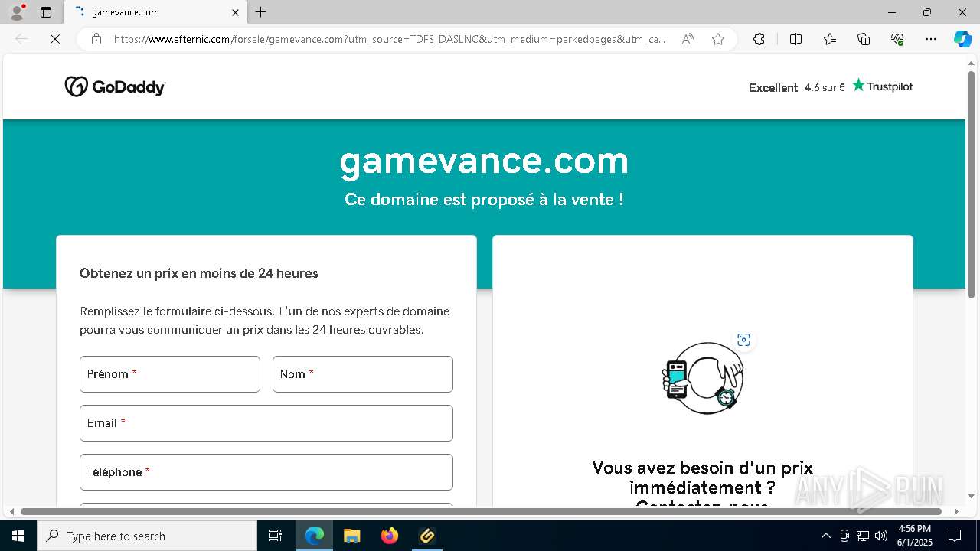Open the volume control tray icon

(x=881, y=536)
